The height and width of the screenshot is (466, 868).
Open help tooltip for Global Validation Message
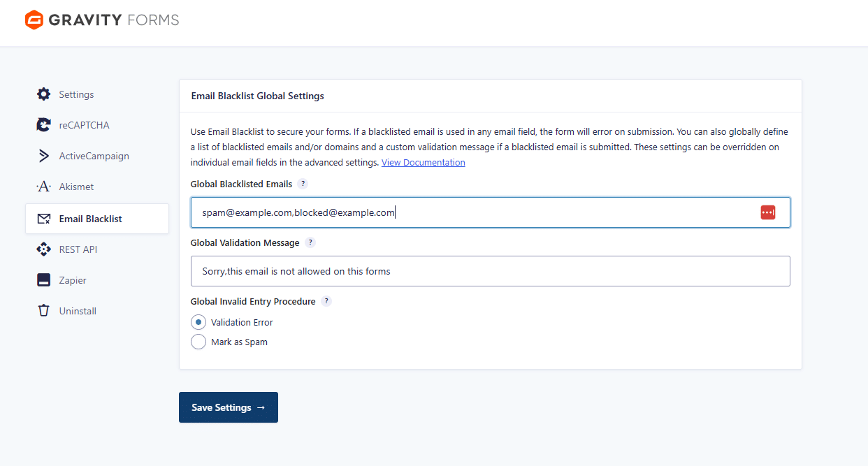coord(310,242)
